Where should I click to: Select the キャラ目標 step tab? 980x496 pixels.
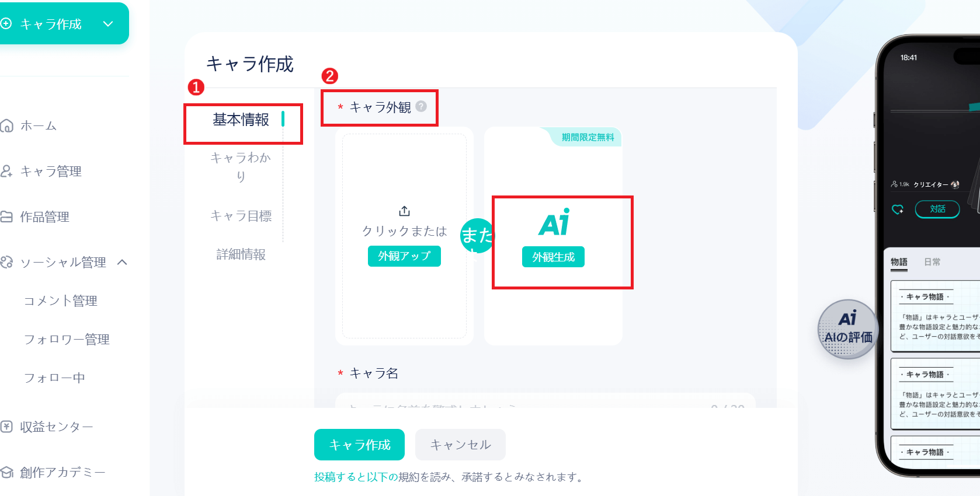(241, 216)
